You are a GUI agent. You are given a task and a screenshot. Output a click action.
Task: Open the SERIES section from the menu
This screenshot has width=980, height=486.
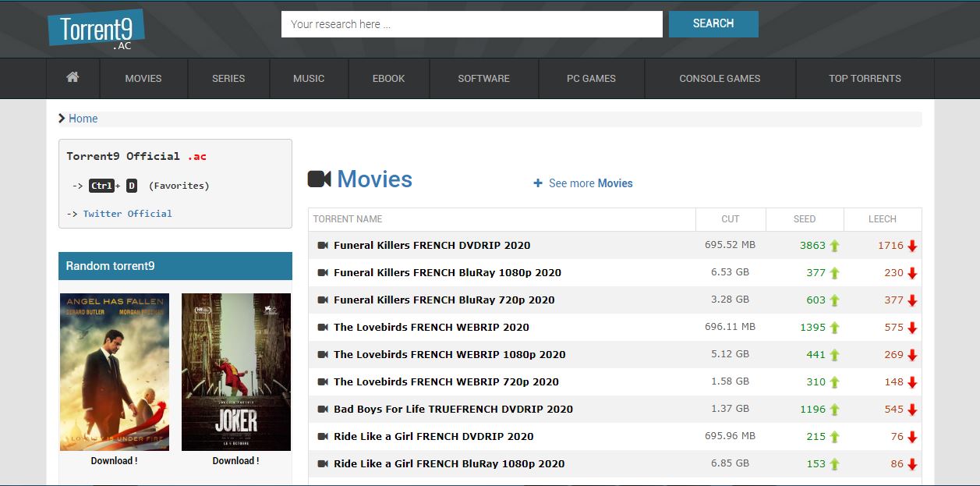pos(228,78)
